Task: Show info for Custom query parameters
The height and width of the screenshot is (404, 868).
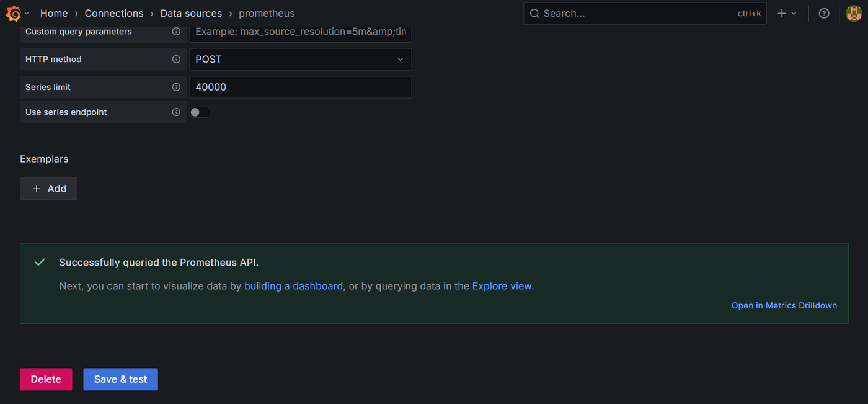Action: tap(176, 32)
